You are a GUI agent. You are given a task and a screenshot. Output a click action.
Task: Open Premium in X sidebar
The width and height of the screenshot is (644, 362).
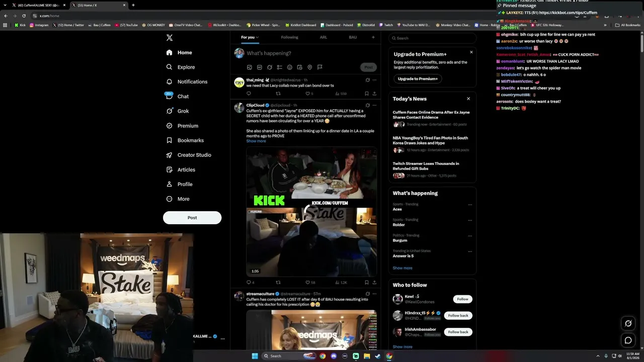[x=182, y=126]
